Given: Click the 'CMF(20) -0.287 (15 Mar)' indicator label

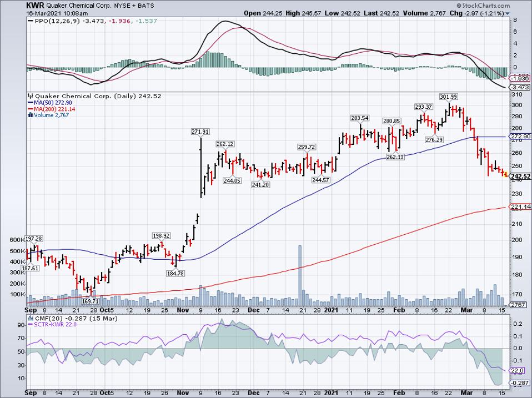Looking at the screenshot, I should (x=76, y=319).
